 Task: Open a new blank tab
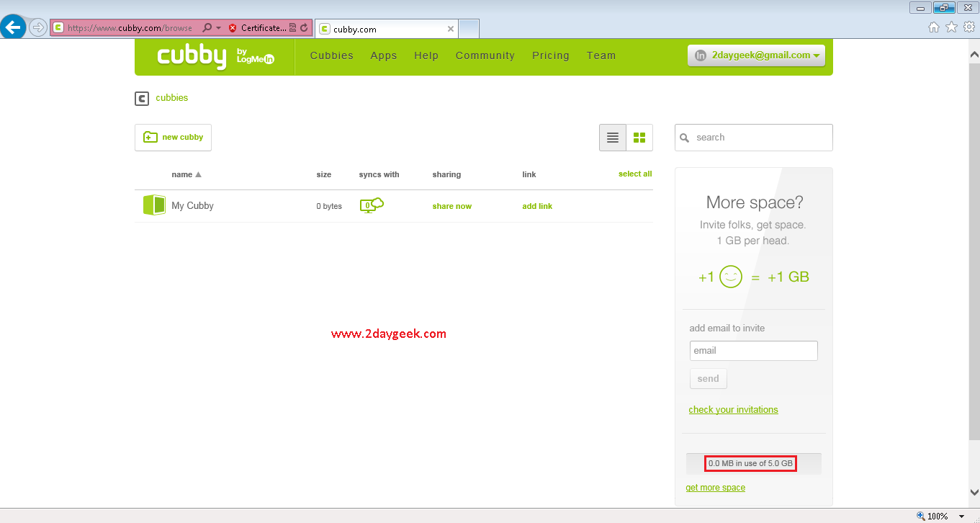(x=469, y=29)
